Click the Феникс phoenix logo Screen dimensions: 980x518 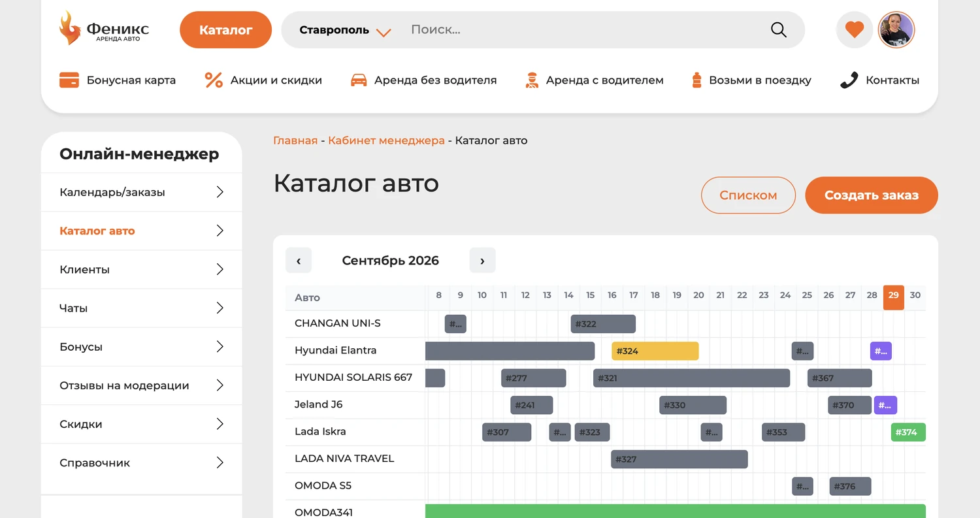coord(104,29)
